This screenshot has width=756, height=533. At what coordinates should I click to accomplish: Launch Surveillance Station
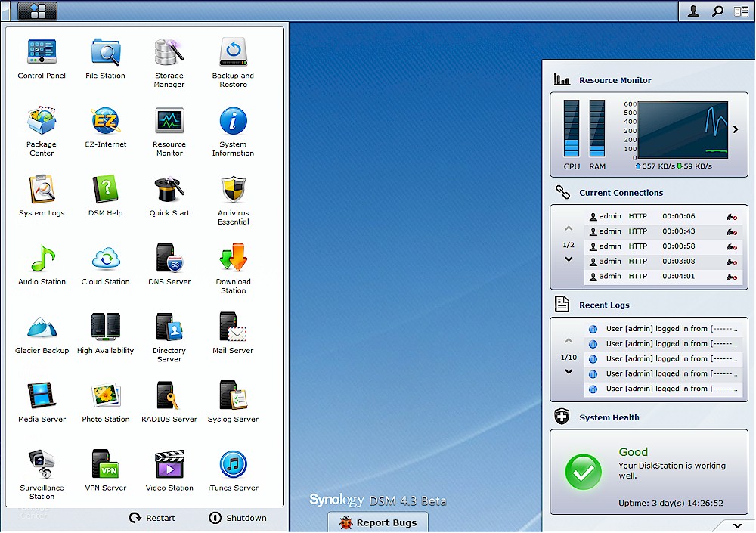click(x=42, y=475)
